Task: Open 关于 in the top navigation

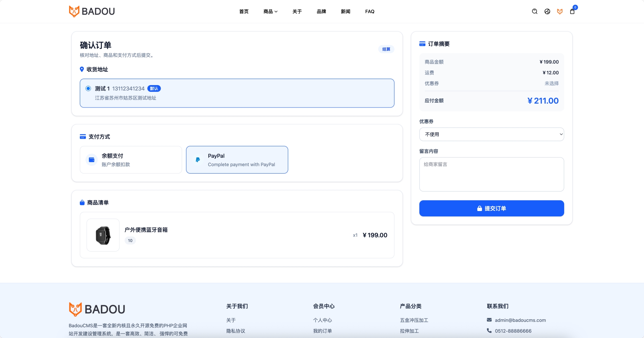Action: tap(297, 11)
